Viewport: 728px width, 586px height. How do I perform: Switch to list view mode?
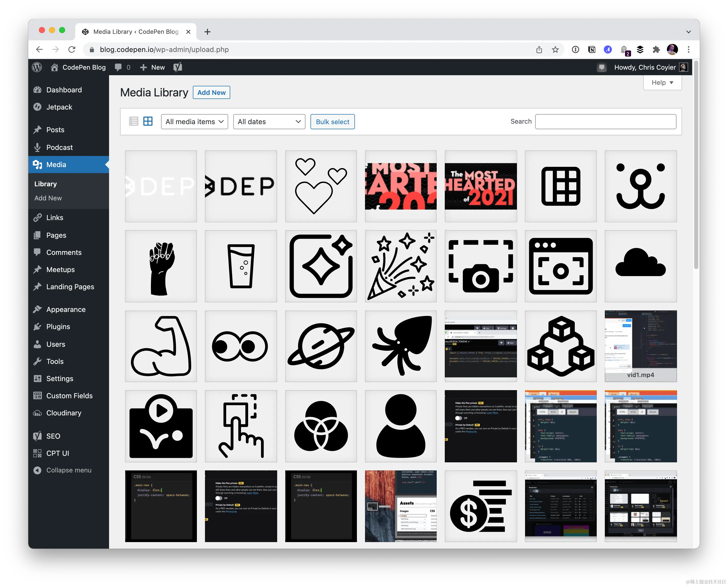[134, 121]
